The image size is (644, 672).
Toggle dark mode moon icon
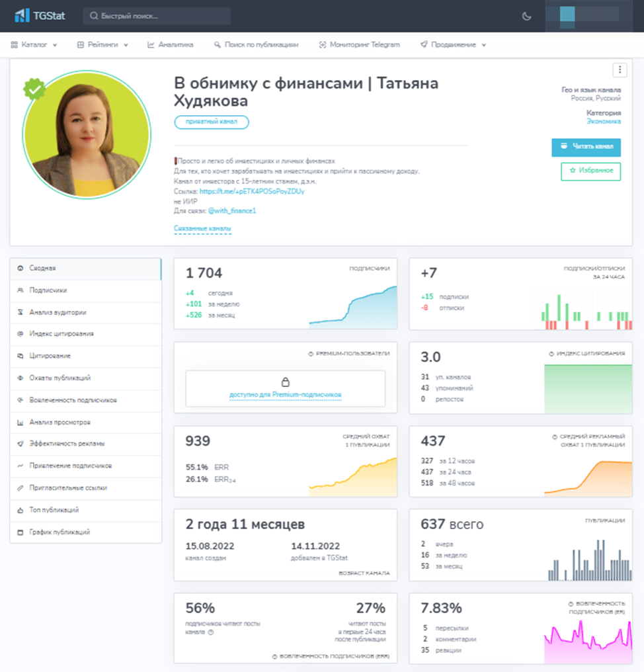coord(527,17)
